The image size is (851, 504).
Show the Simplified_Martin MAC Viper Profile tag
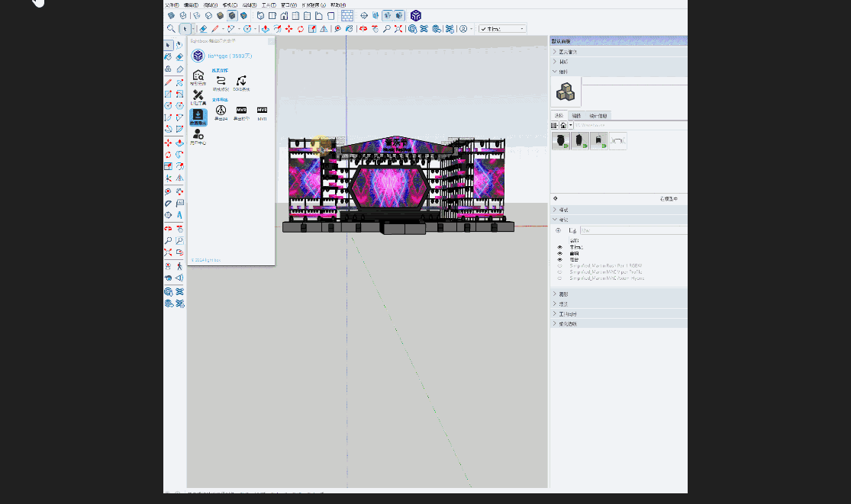click(x=559, y=271)
